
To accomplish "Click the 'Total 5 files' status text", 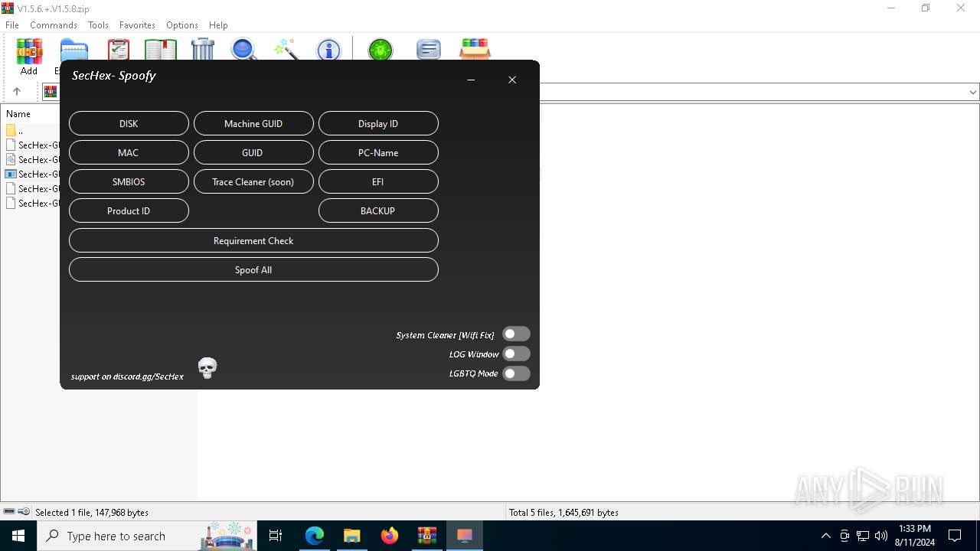I will 563,513.
